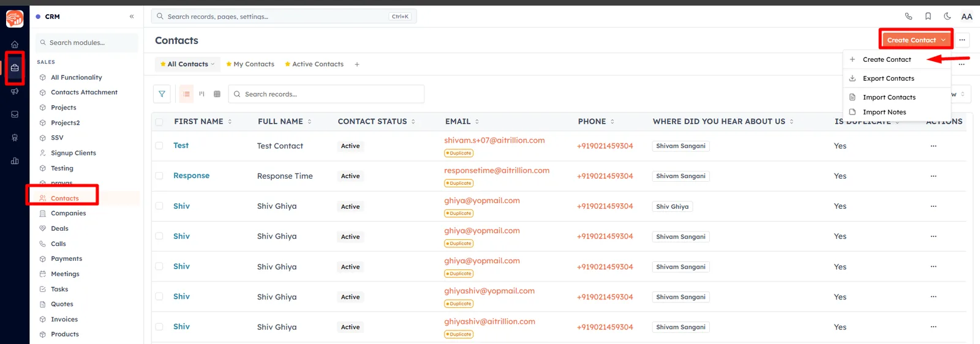Viewport: 980px width, 344px height.
Task: Toggle dark mode moon icon
Action: tap(948, 17)
